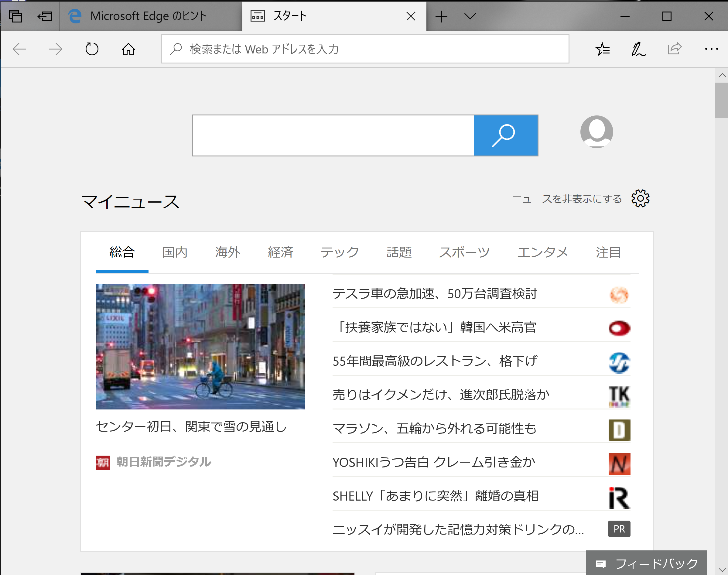Show tabs you've set aside
Screen dimensions: 728x575
pyautogui.click(x=15, y=16)
